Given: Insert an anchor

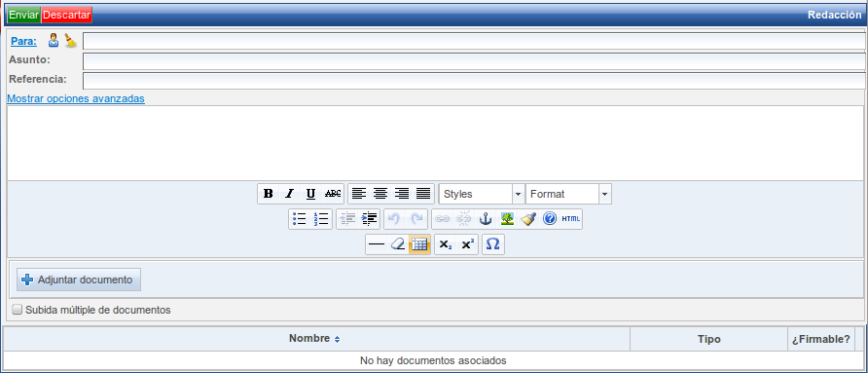Looking at the screenshot, I should [485, 219].
